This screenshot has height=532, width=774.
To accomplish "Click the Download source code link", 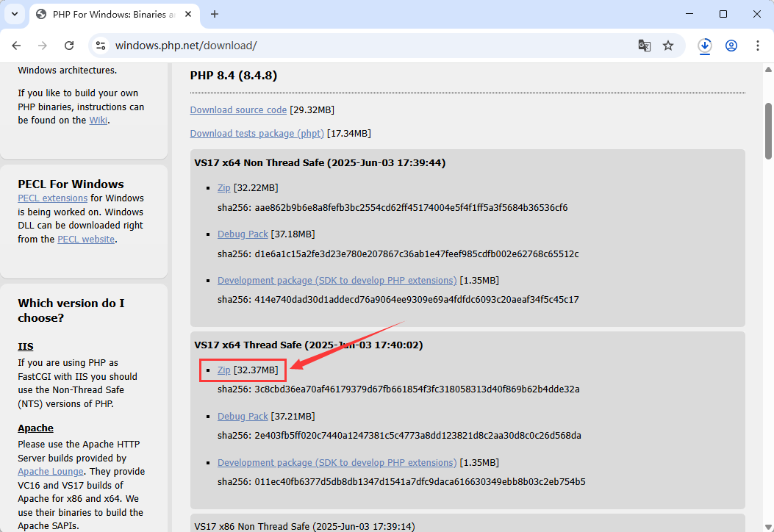I will 238,110.
